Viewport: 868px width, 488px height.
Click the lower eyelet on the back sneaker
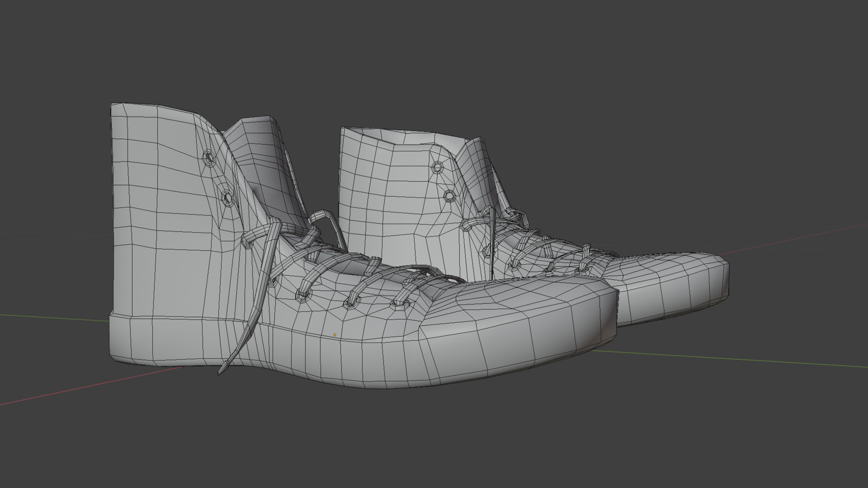click(450, 195)
